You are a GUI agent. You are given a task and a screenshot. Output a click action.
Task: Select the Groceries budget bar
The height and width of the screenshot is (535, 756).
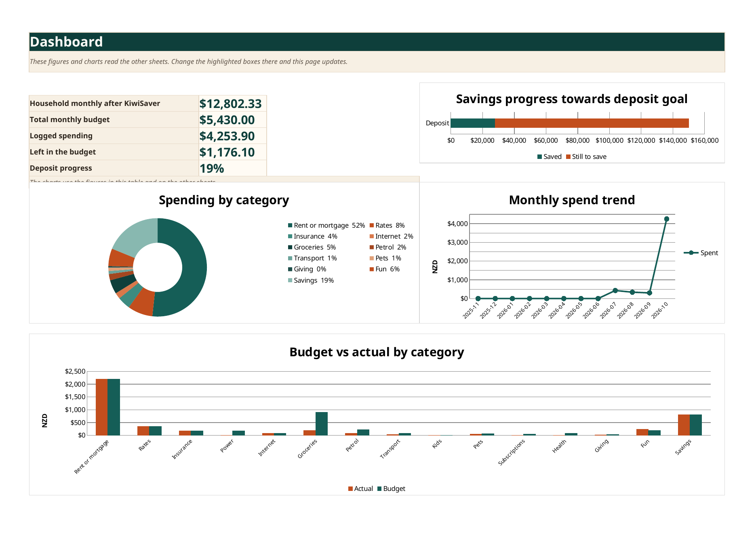point(322,424)
